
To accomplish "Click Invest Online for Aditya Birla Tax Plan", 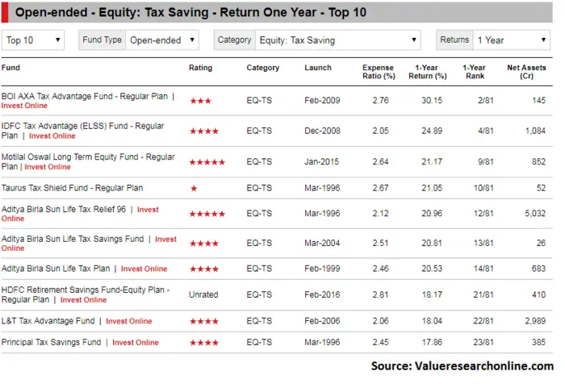I will click(x=144, y=269).
